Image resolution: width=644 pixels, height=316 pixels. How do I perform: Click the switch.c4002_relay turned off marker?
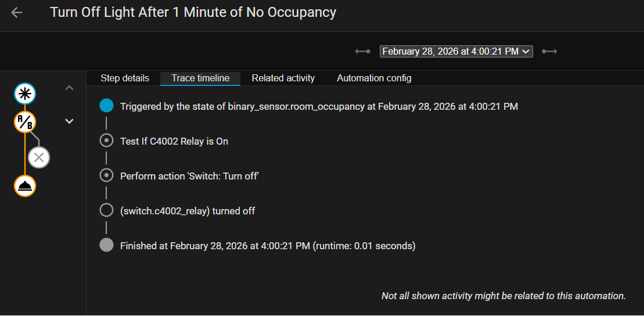(106, 210)
